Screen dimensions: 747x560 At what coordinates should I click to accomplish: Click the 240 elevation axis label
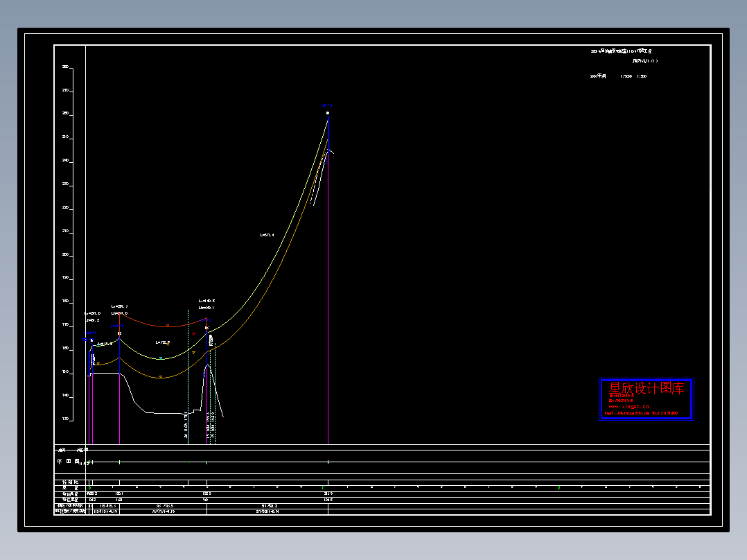[65, 160]
